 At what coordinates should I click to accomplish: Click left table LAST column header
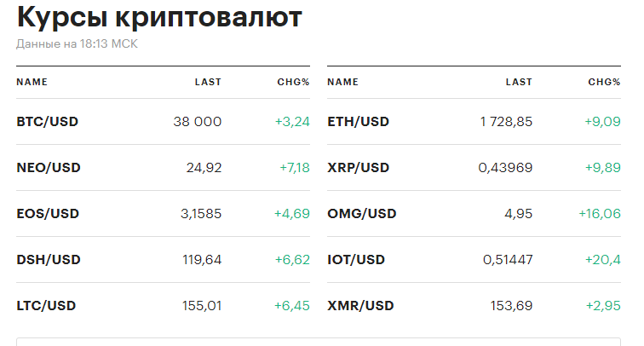(x=208, y=83)
